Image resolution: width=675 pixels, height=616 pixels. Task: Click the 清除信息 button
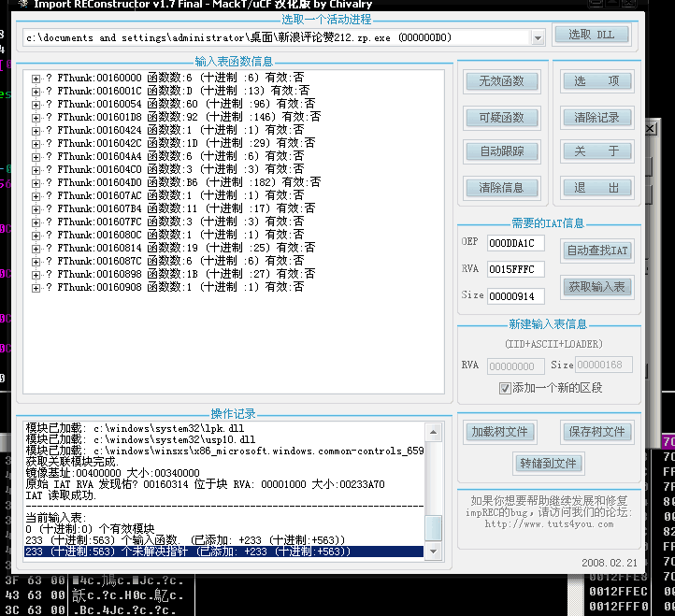click(x=502, y=188)
